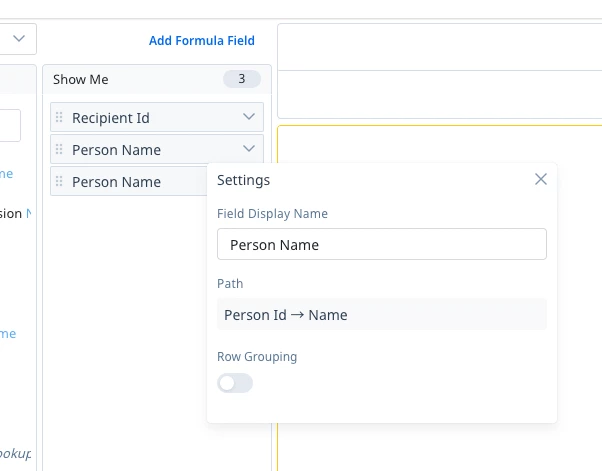The height and width of the screenshot is (471, 602).
Task: Expand the Recipient Id field chevron
Action: pos(249,116)
